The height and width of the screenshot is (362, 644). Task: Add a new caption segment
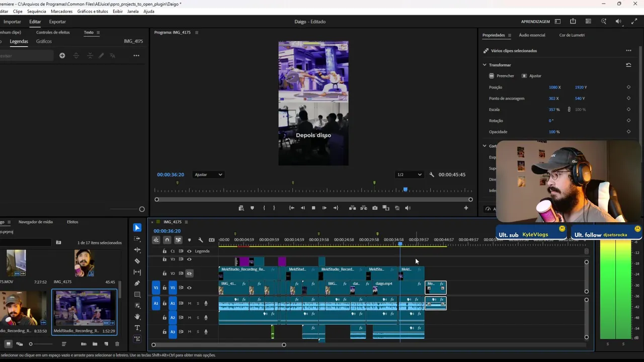62,55
